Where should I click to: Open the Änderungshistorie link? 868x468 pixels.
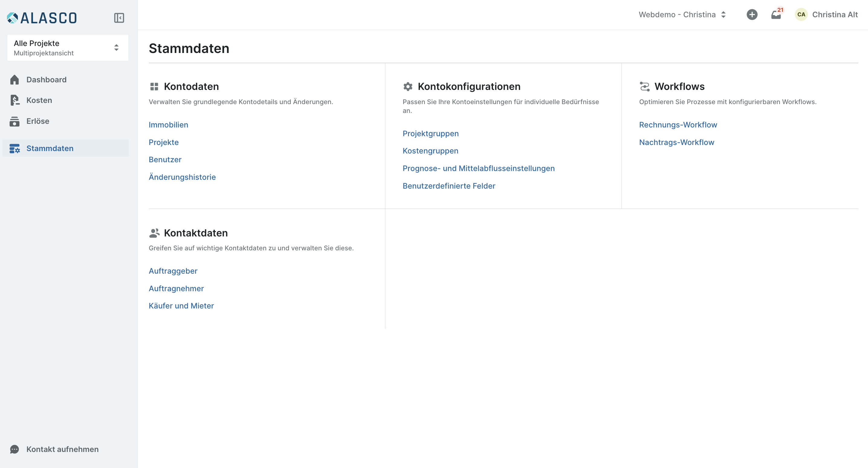click(182, 177)
